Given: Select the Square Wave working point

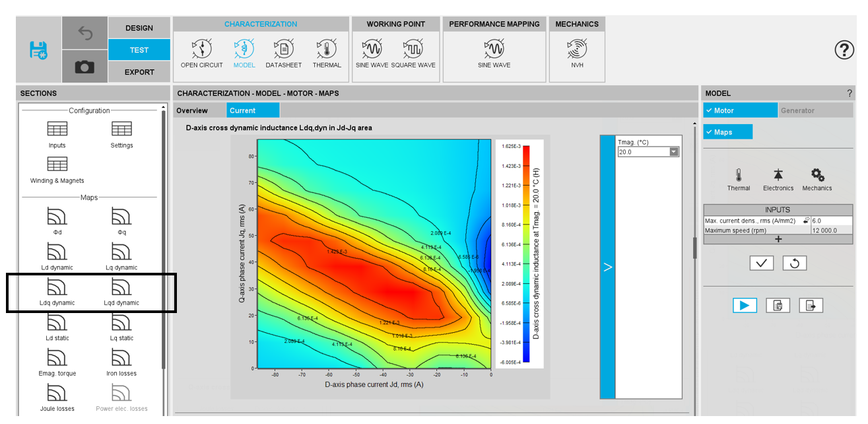Looking at the screenshot, I should coord(413,52).
